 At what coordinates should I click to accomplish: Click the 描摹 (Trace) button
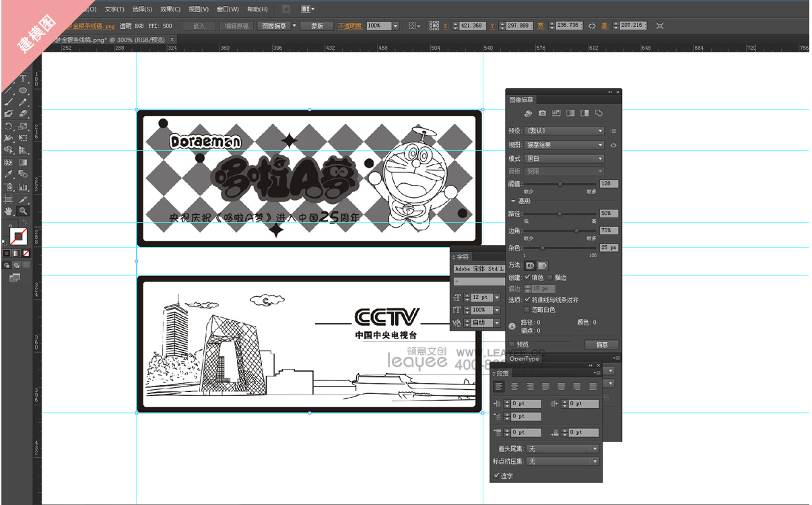pyautogui.click(x=601, y=345)
